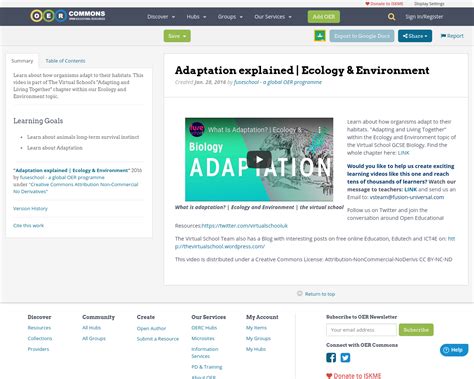The width and height of the screenshot is (474, 379).
Task: Open footer My Groups link
Action: coord(258,338)
